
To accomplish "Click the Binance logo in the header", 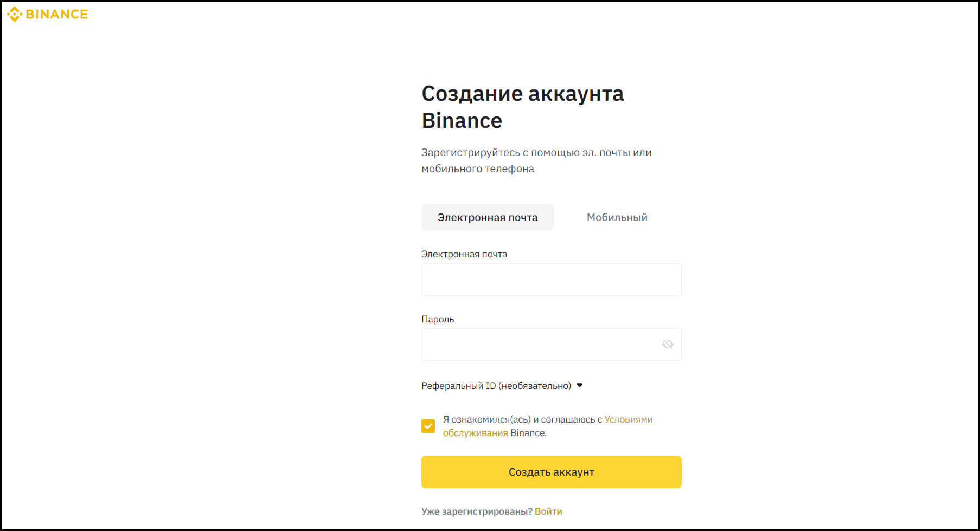I will coord(47,14).
